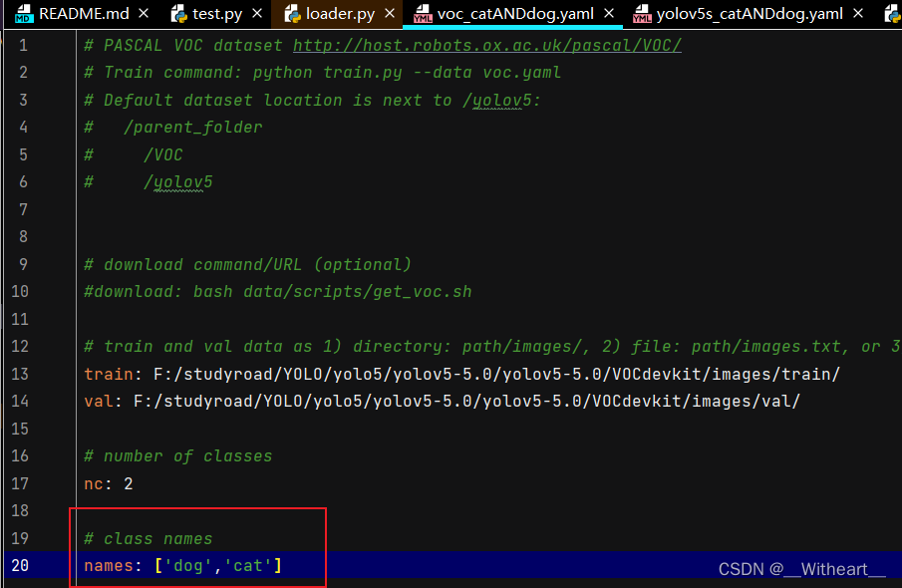Select the loader.py tab

coord(340,13)
